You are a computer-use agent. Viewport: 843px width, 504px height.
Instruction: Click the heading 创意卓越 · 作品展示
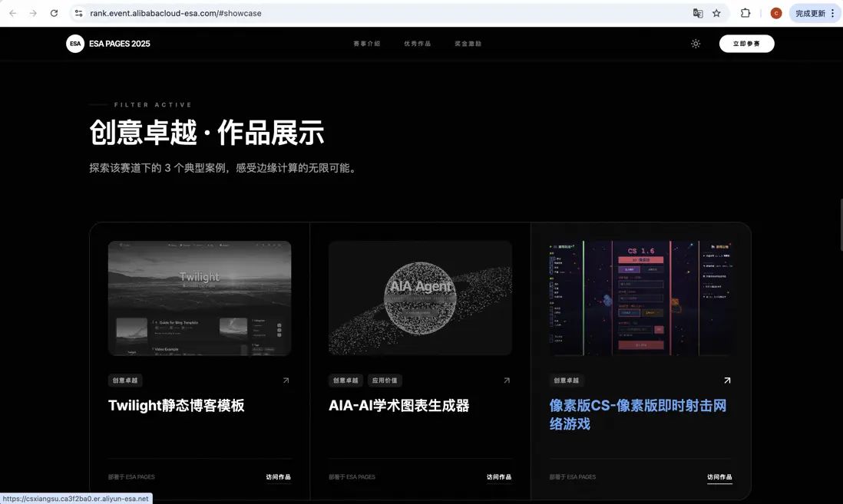(x=207, y=133)
